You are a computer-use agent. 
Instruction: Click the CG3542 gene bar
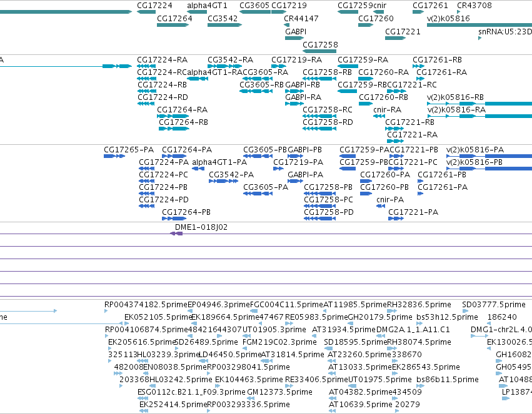[x=224, y=25]
